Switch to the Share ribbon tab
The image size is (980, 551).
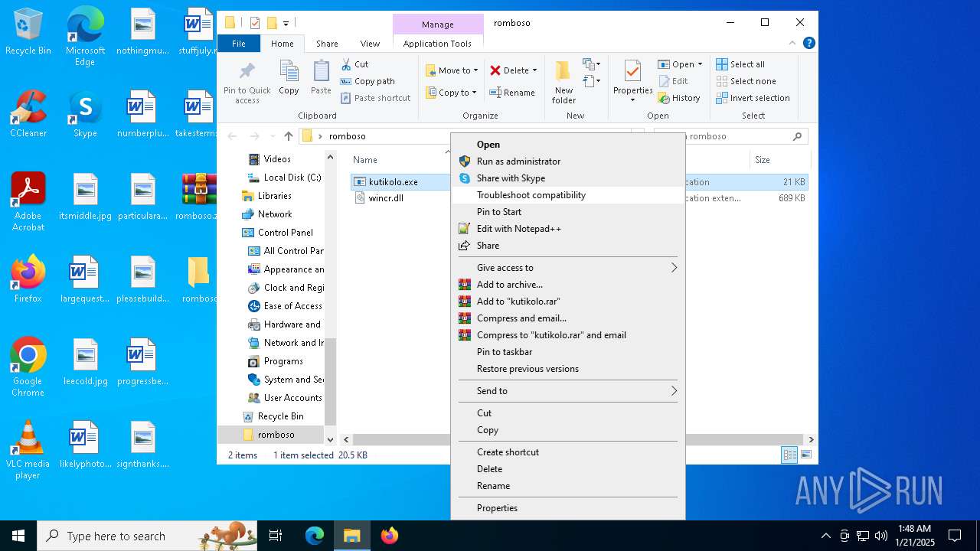pos(327,44)
